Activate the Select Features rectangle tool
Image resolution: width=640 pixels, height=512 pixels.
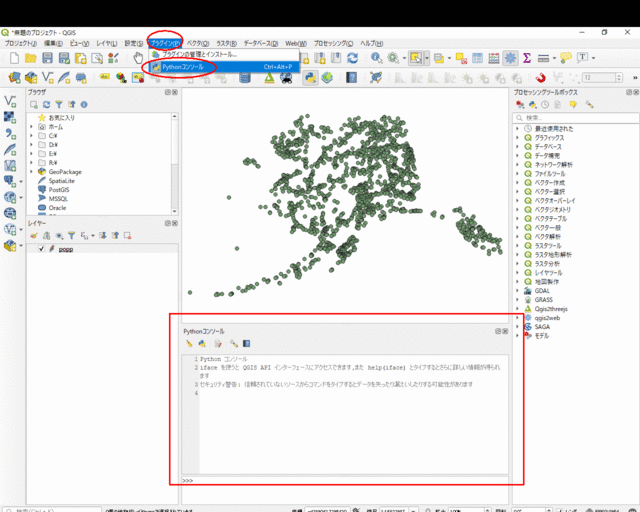click(x=416, y=58)
